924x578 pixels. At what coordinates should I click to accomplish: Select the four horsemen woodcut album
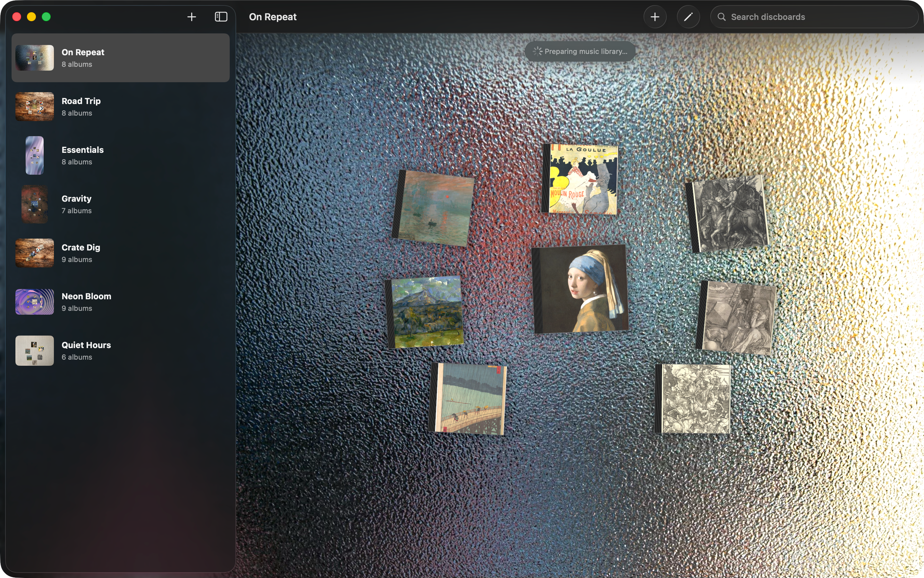(692, 399)
